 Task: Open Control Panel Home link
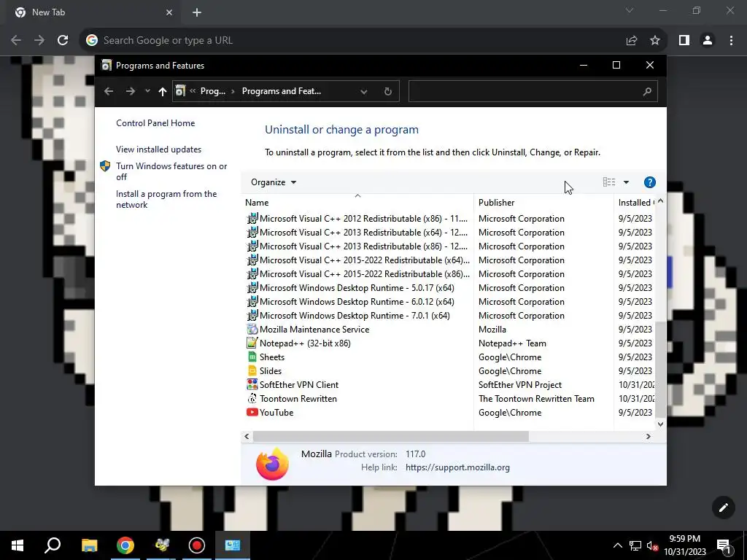[x=155, y=122]
